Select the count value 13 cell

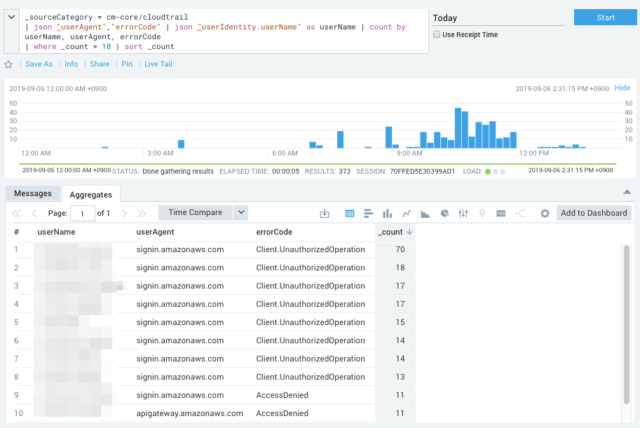[x=395, y=377]
